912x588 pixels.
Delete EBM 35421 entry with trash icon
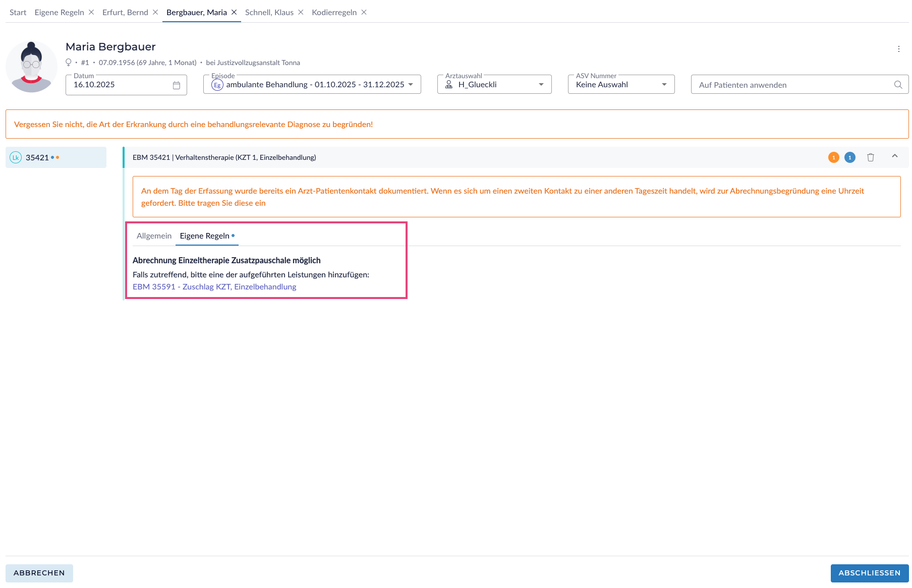pyautogui.click(x=870, y=157)
